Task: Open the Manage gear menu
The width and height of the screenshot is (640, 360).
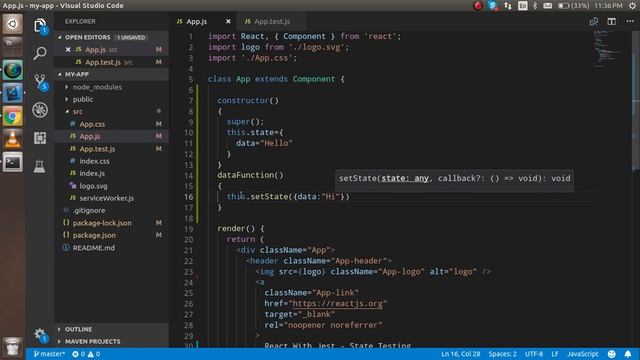Action: [40, 335]
